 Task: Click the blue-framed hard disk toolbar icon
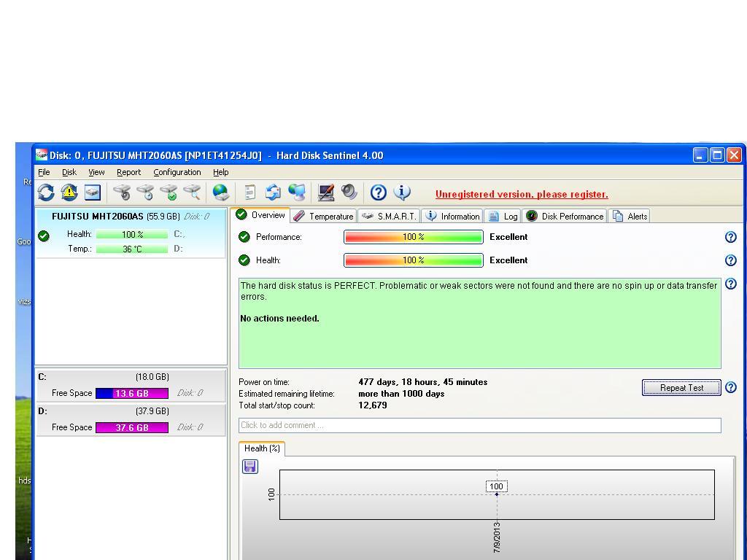point(93,192)
